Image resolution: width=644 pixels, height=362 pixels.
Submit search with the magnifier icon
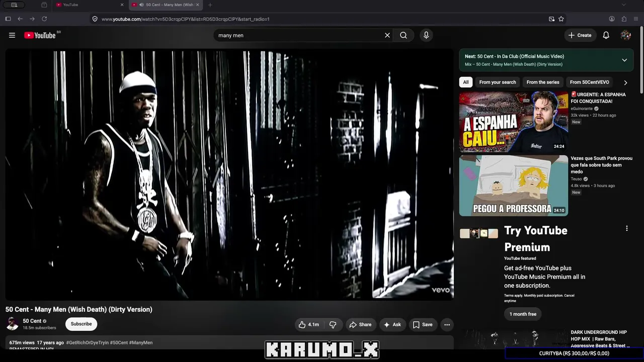click(x=404, y=35)
